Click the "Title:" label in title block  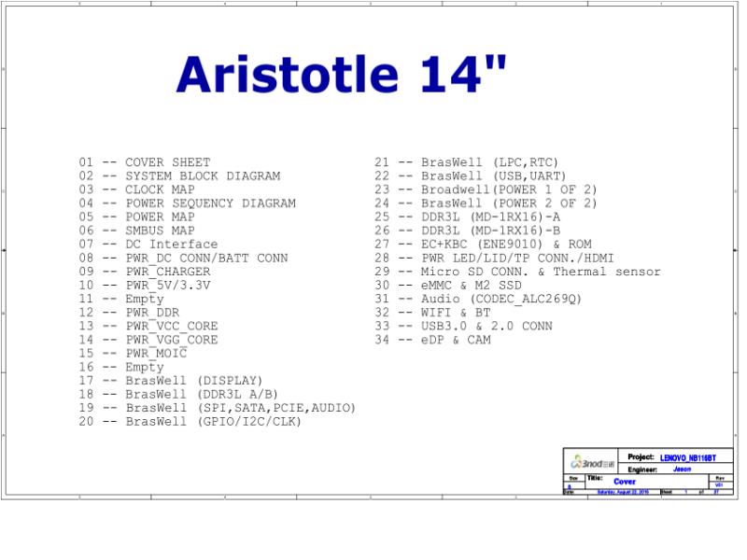coord(595,478)
